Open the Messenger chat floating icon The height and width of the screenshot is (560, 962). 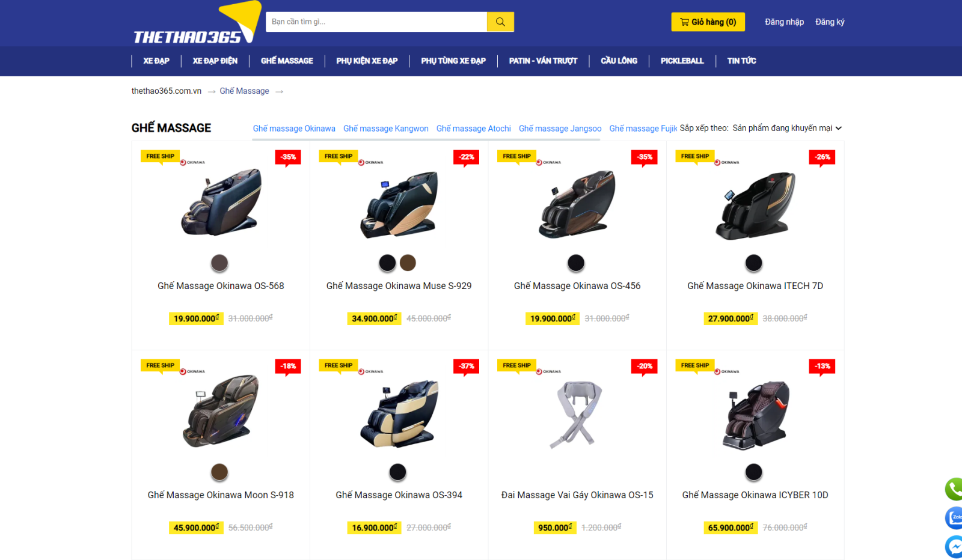[x=954, y=546]
